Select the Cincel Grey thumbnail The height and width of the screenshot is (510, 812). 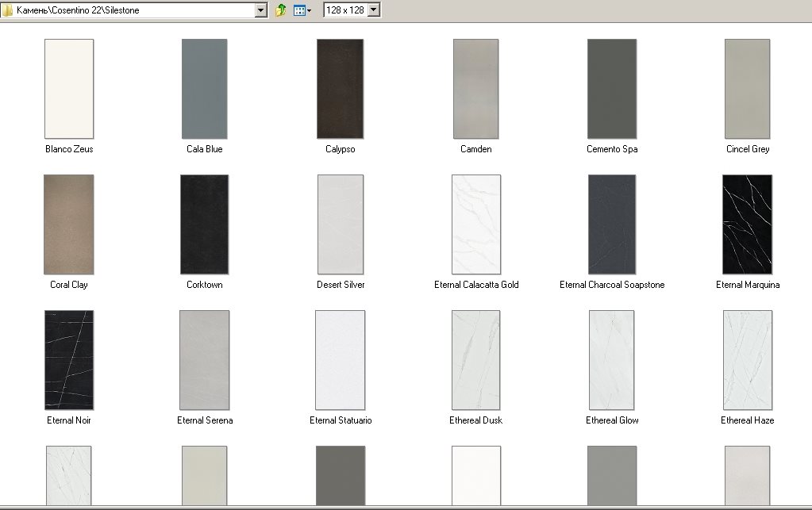point(747,89)
